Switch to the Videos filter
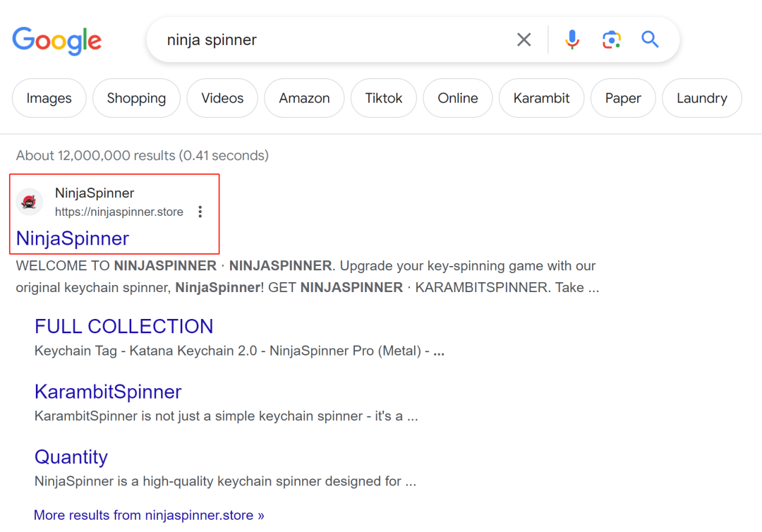Image resolution: width=762 pixels, height=532 pixels. tap(222, 98)
